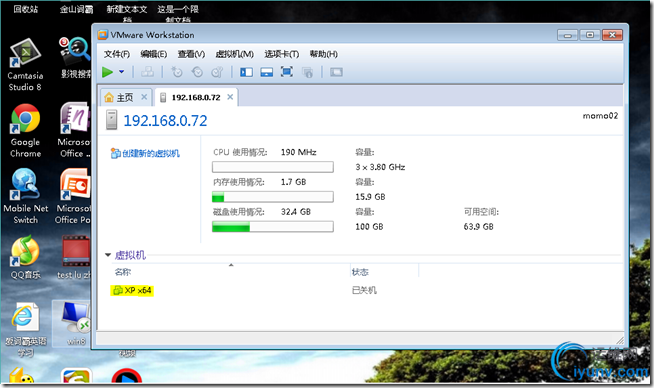Open the 文件(F) menu

click(x=117, y=54)
